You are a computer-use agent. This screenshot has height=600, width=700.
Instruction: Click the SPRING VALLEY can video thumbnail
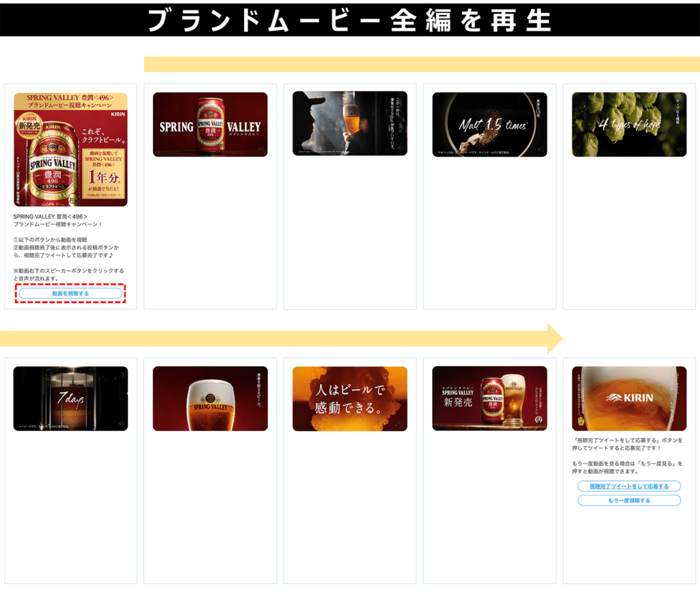[x=211, y=125]
